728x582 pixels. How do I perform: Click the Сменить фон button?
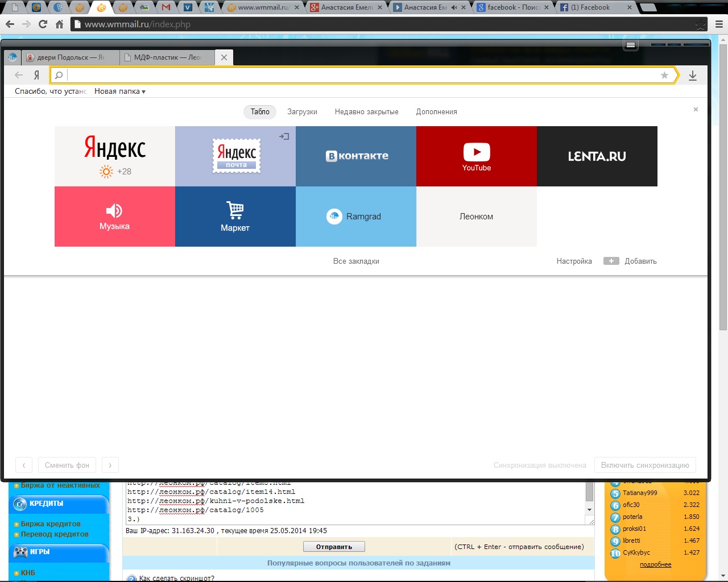click(67, 465)
